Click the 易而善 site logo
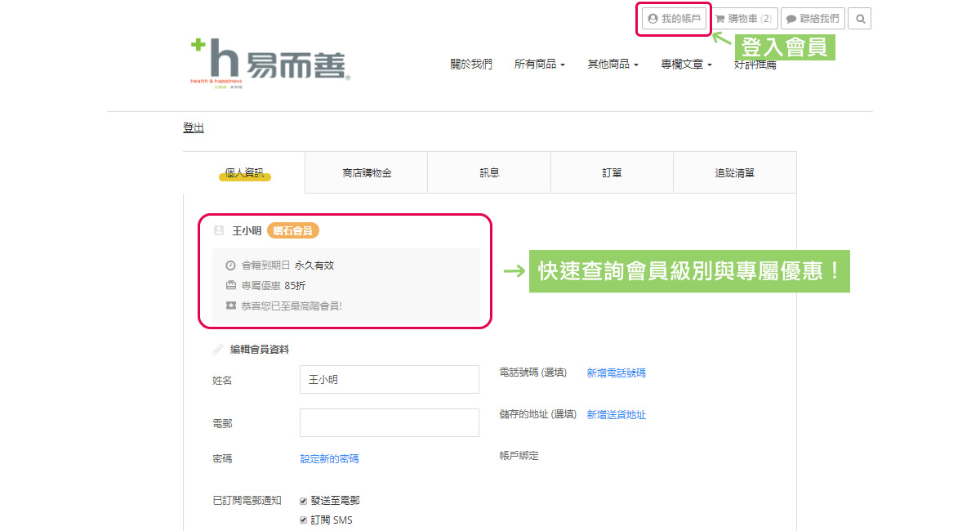 269,63
